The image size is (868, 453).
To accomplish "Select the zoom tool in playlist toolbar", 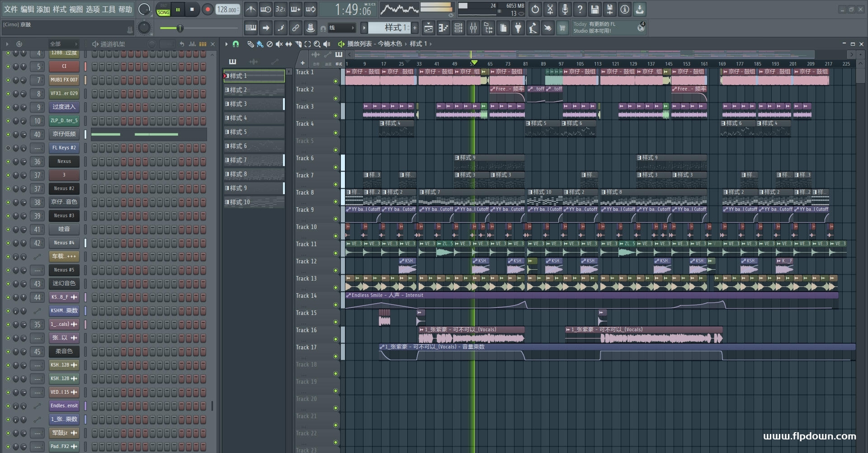I will tap(317, 44).
